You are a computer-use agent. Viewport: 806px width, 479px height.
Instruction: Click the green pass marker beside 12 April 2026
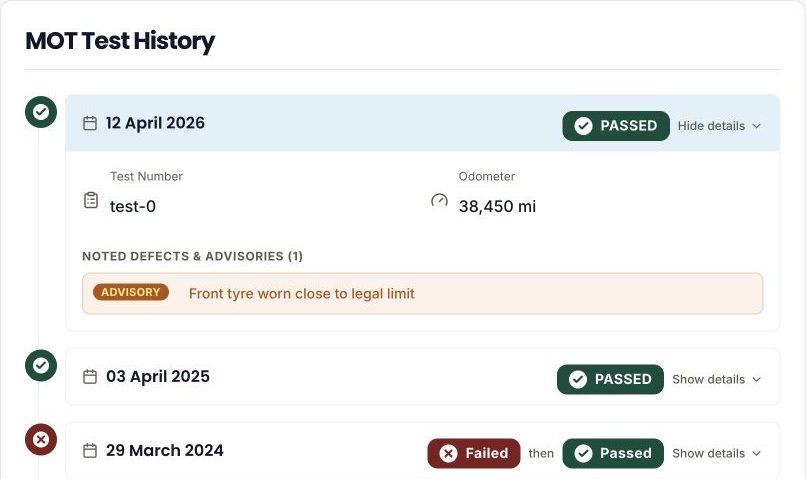(41, 112)
